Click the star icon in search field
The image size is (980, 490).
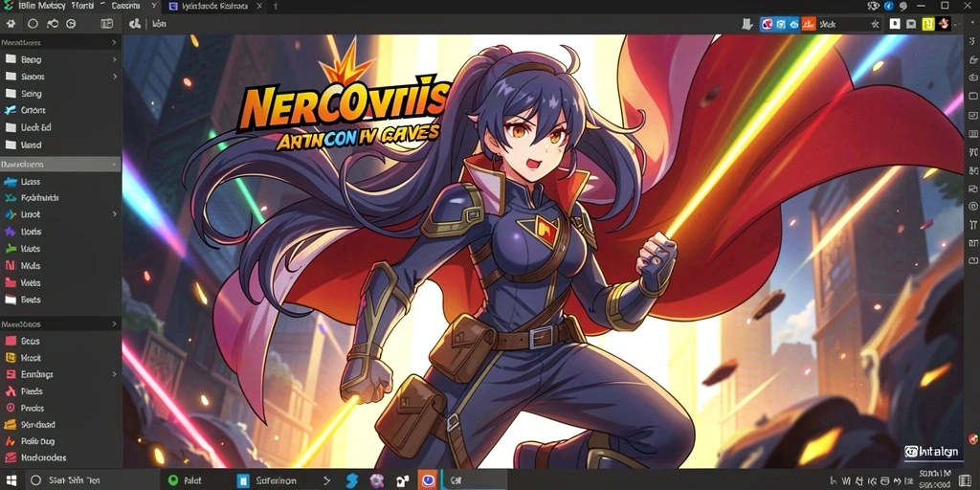click(x=875, y=24)
